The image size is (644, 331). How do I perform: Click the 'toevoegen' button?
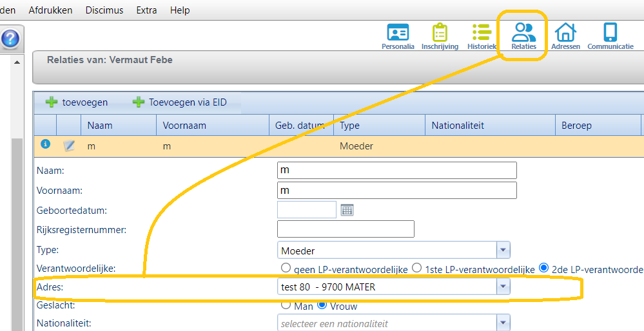[77, 102]
